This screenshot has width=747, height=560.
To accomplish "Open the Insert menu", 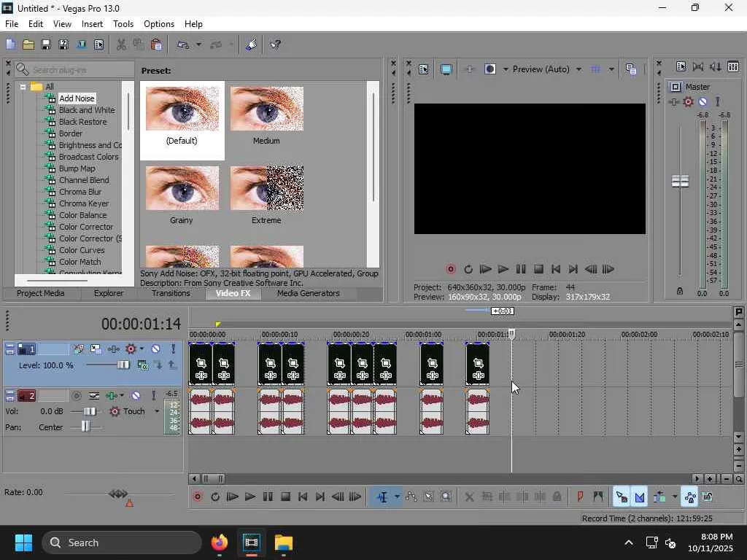I will point(92,24).
